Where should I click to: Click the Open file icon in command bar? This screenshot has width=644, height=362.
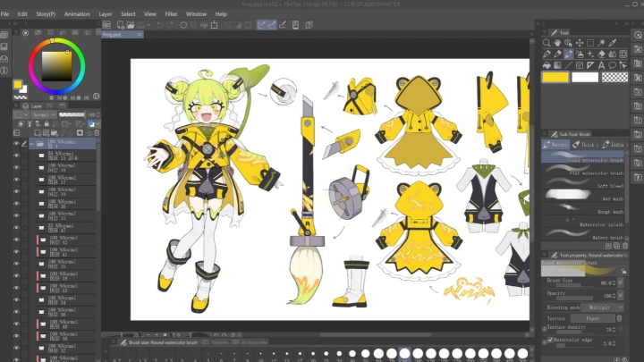point(131,25)
